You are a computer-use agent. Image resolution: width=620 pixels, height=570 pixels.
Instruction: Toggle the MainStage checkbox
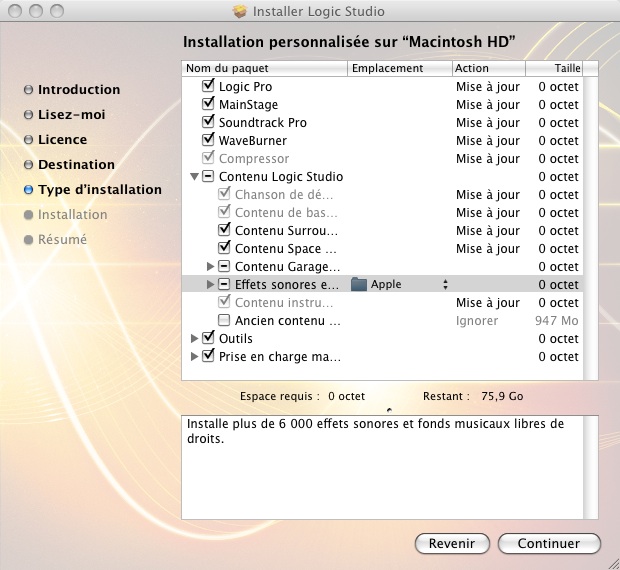(x=209, y=105)
